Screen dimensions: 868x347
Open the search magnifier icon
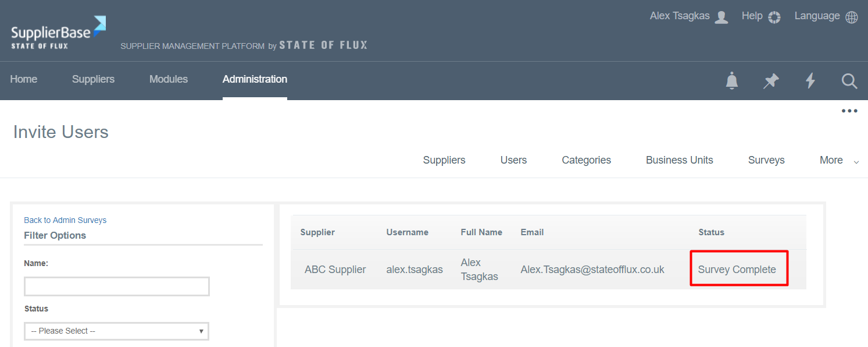click(x=849, y=80)
